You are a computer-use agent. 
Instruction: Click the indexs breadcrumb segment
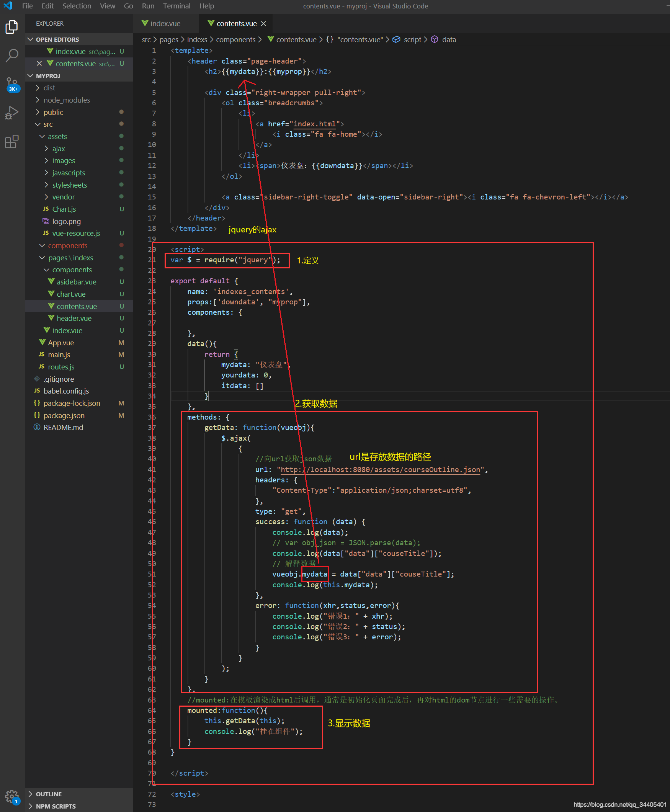(x=197, y=39)
